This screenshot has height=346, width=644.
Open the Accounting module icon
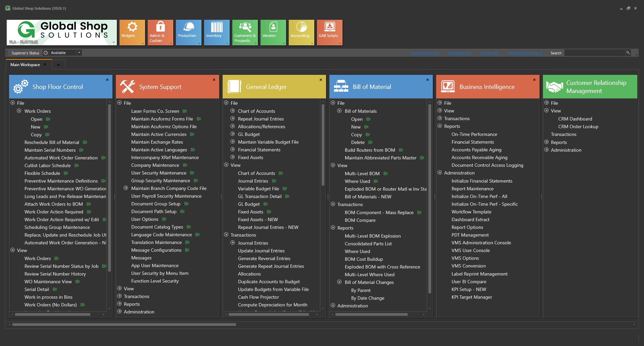pyautogui.click(x=301, y=32)
